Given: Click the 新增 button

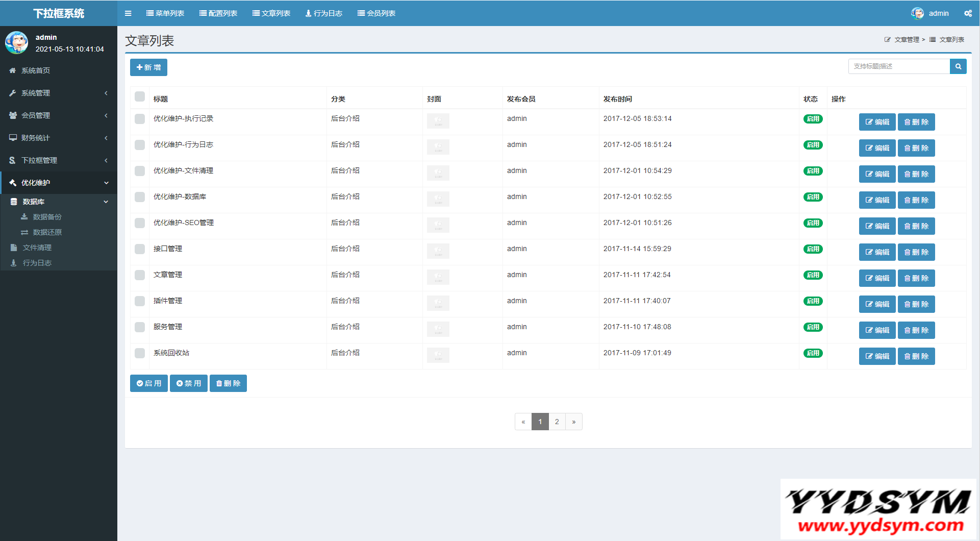Looking at the screenshot, I should tap(148, 67).
